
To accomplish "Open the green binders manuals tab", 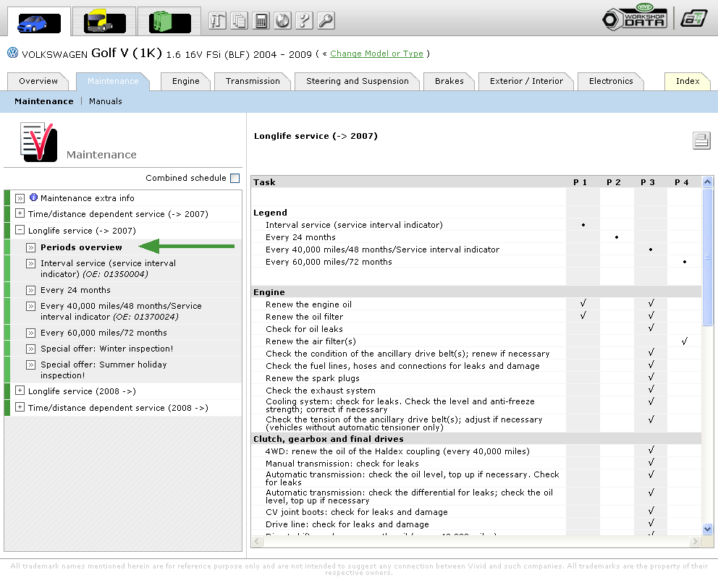I will pos(169,22).
